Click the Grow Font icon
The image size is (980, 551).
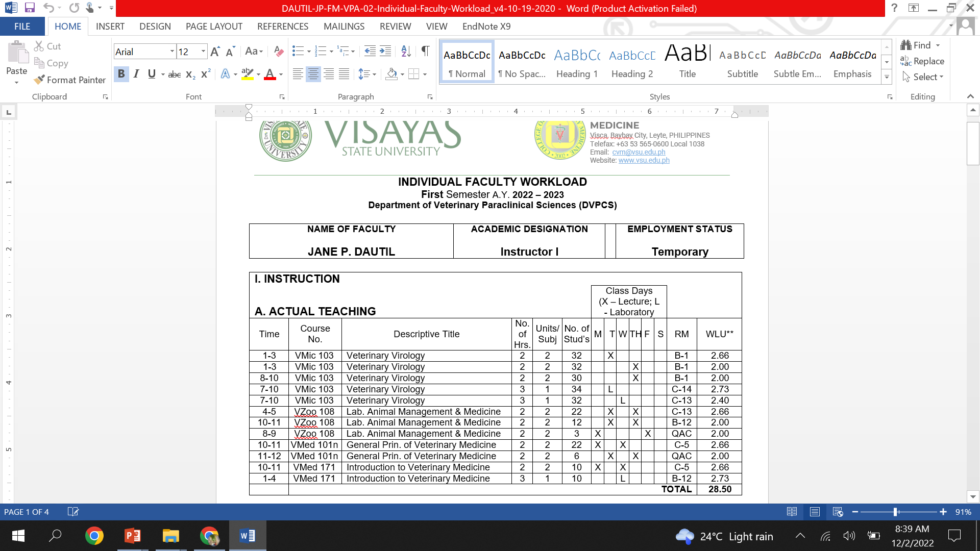click(x=215, y=52)
